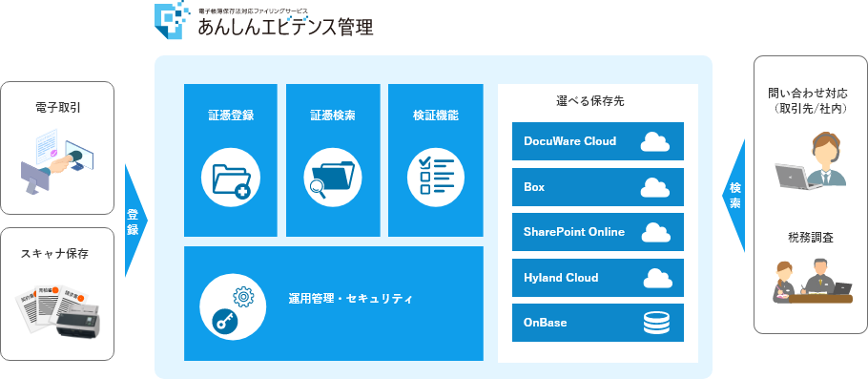Select the Hyland Cloud storage option
The width and height of the screenshot is (868, 379).
coord(598,278)
